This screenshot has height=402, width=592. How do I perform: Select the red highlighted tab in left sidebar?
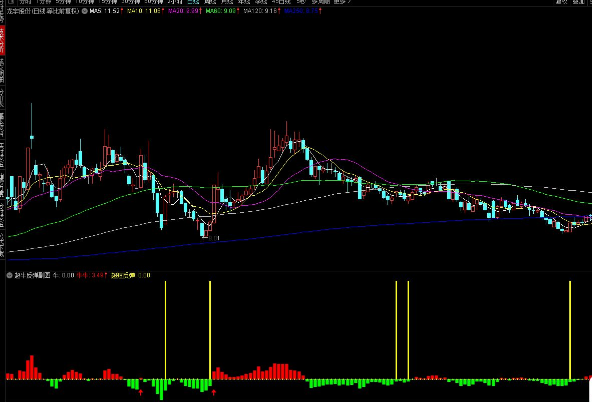coord(2,40)
